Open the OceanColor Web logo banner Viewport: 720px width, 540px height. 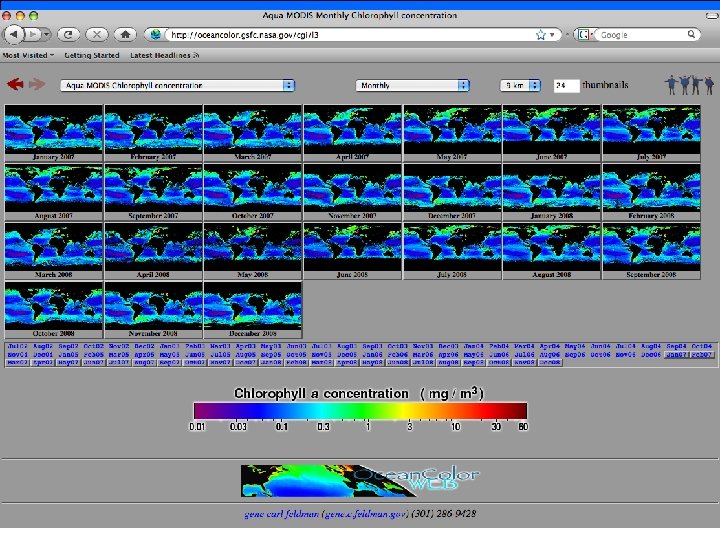360,480
